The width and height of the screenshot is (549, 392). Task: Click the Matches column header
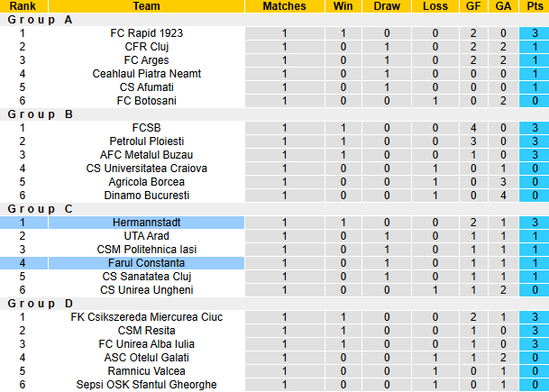[x=284, y=6]
